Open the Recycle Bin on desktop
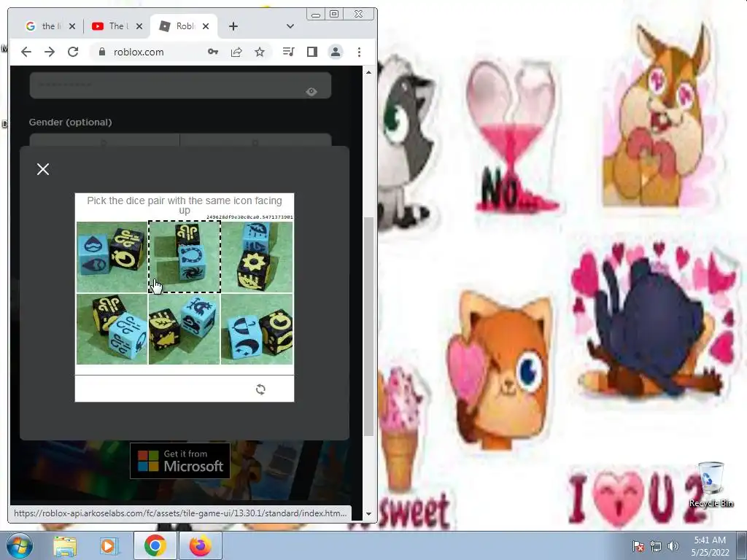747x560 pixels. click(x=711, y=484)
